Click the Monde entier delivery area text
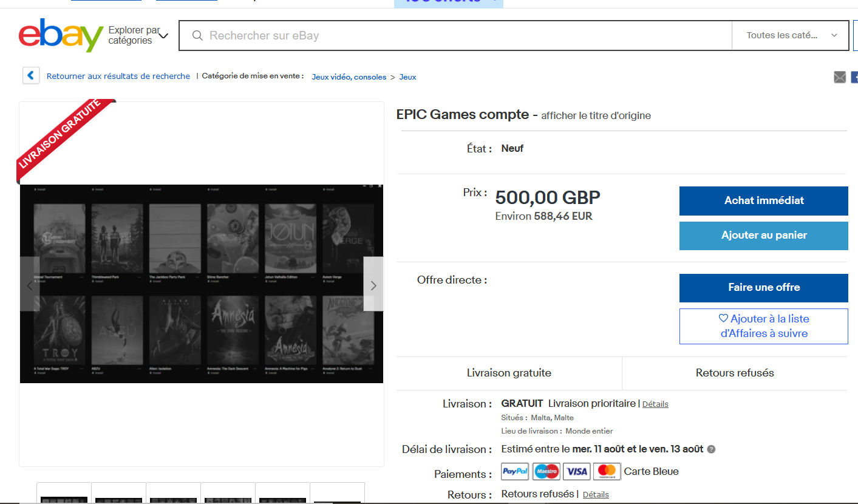Viewport: 858px width, 504px height. tap(589, 431)
